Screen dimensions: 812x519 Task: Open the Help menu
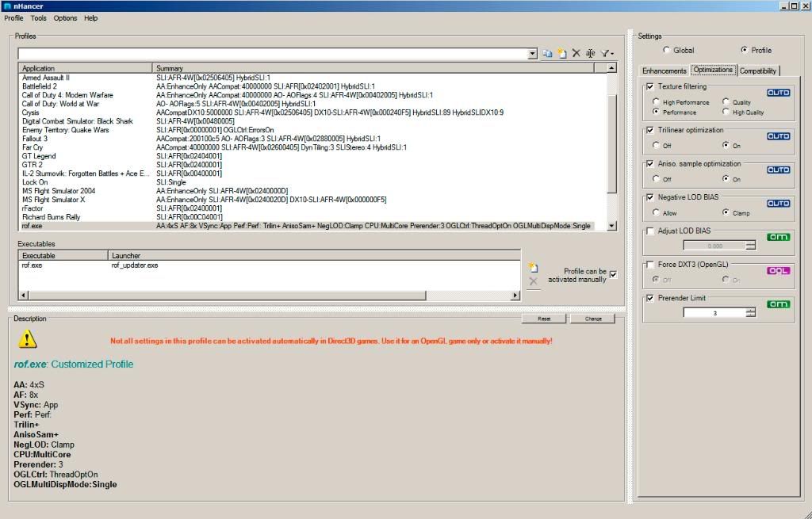[90, 18]
